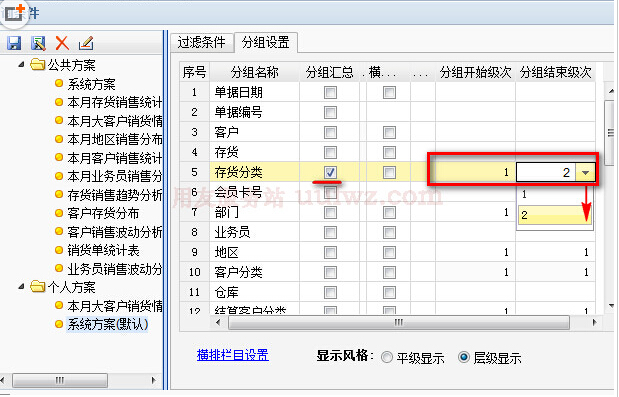This screenshot has height=397, width=619.
Task: Collapse the 公共方案 tree node
Action: tap(21, 64)
